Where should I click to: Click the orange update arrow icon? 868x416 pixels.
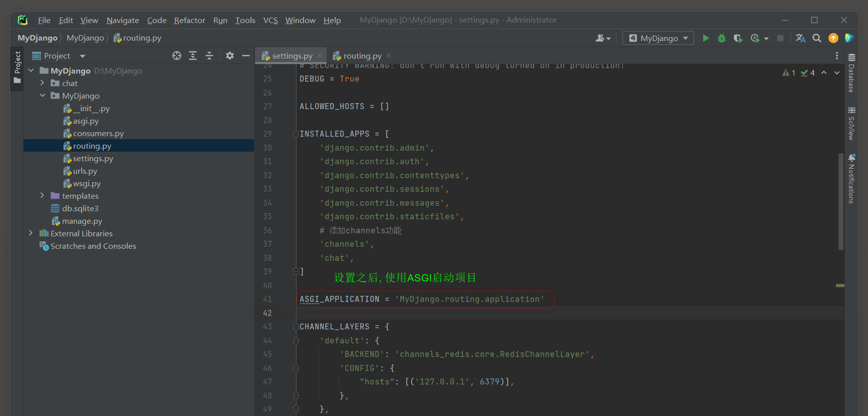point(833,38)
